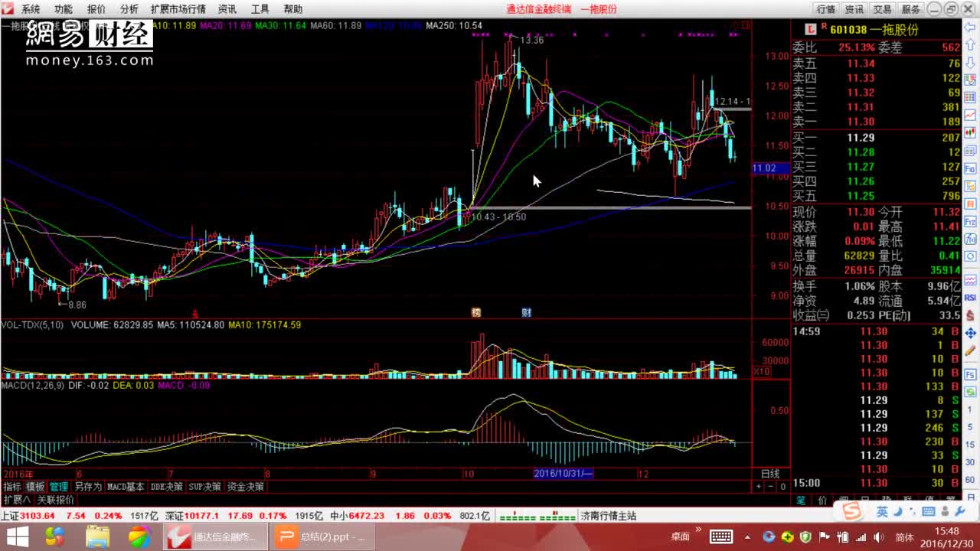This screenshot has height=551, width=980.
Task: Click the 深证 index value 10177.1
Action: click(201, 516)
